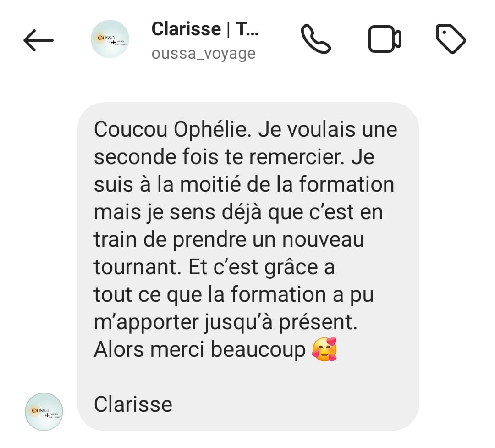Viewport: 495px width, 448px height.
Task: Tap the text "tournant. Et c'est grâce a"
Action: [214, 267]
